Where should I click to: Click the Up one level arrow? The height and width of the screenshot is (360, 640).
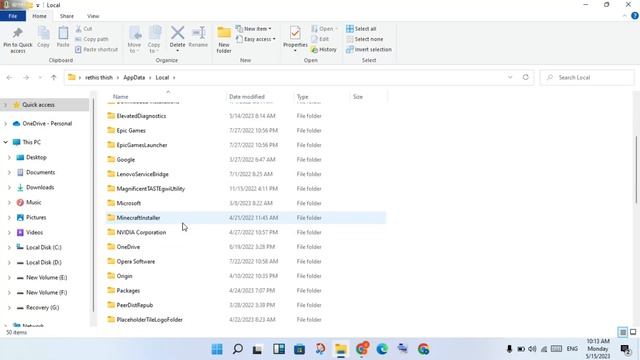coord(53,78)
